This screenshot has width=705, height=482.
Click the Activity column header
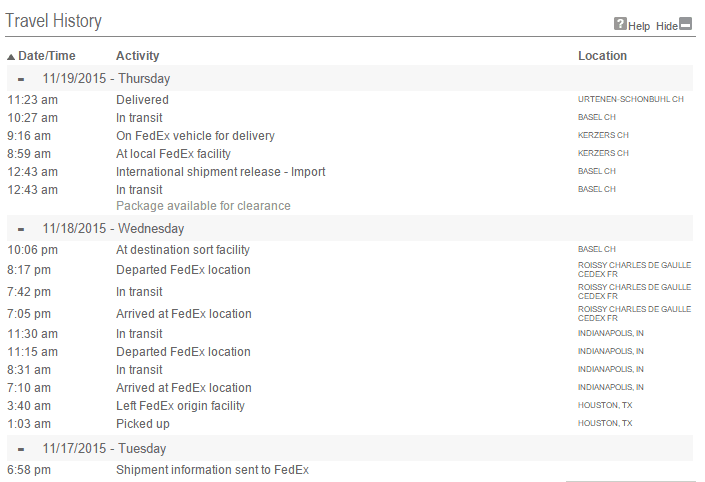coord(138,56)
